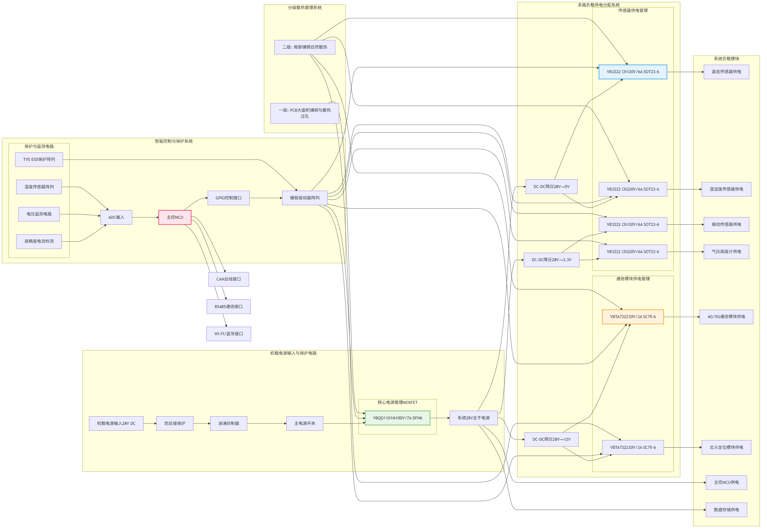The height and width of the screenshot is (532, 767).
Task: Click the 电压监测电路 node
Action: click(39, 214)
